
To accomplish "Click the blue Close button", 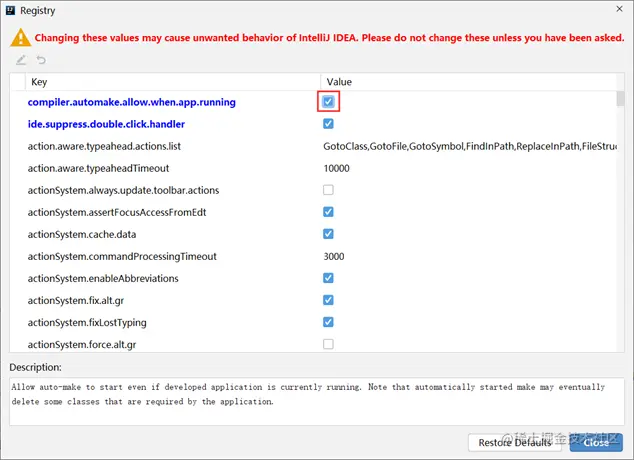I will point(596,443).
